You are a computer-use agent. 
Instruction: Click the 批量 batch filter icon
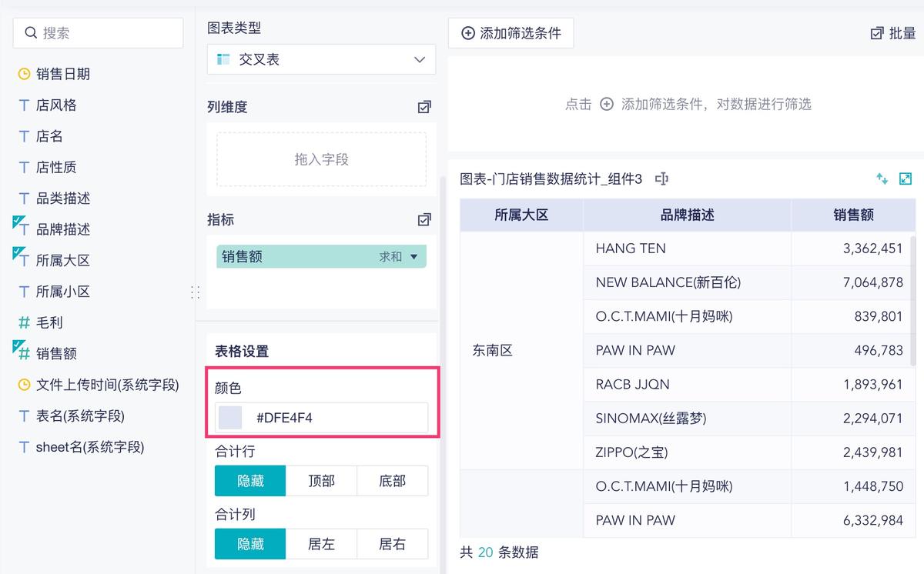(x=876, y=33)
